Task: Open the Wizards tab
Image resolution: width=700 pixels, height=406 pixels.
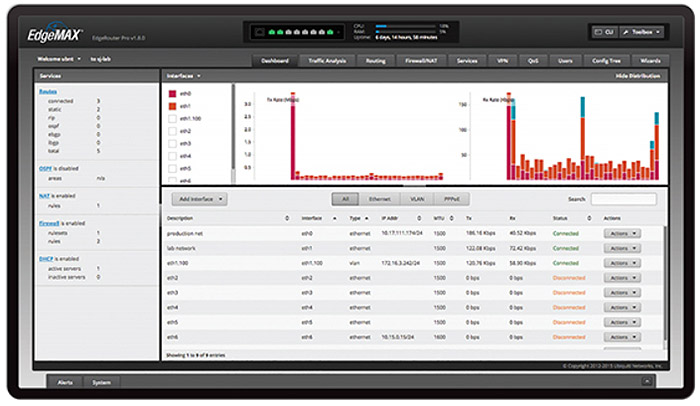Action: (650, 61)
